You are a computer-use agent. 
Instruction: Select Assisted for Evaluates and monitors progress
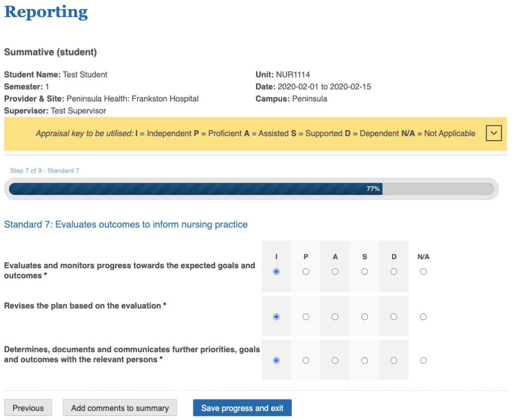[335, 272]
